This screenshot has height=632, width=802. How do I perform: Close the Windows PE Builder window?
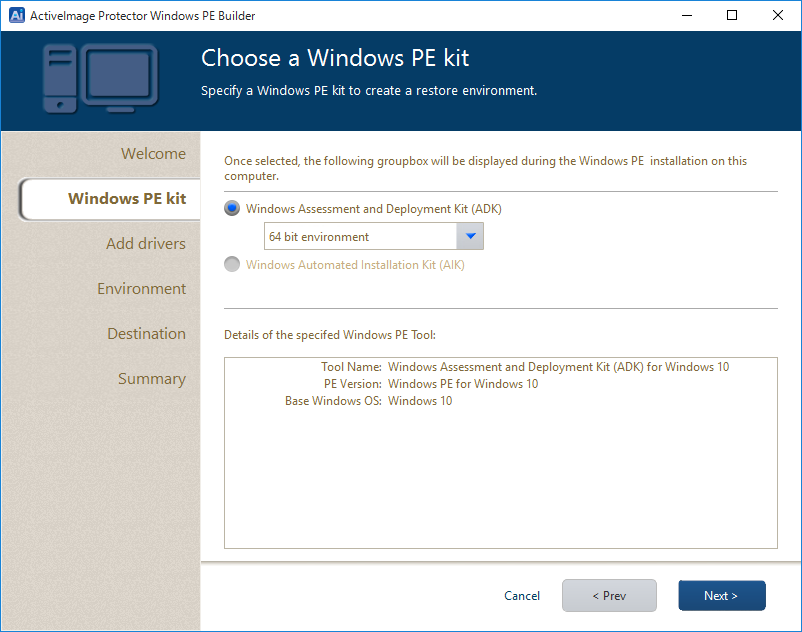coord(778,15)
